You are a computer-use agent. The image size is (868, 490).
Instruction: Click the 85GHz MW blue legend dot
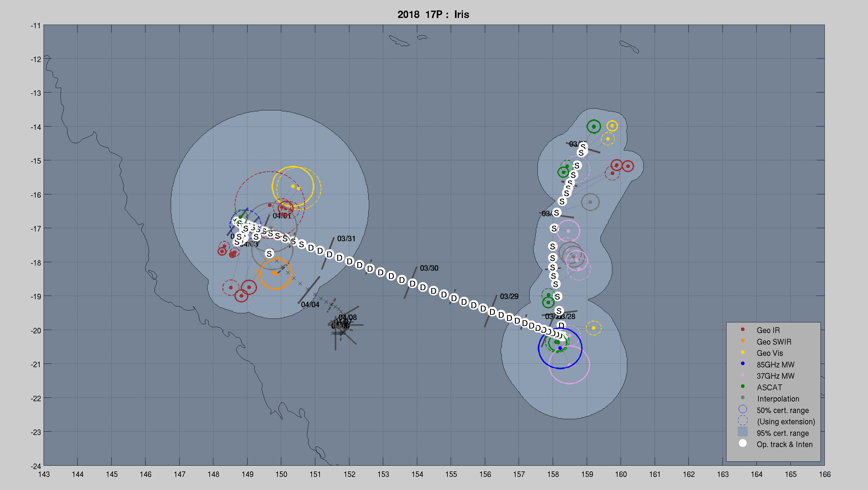742,364
